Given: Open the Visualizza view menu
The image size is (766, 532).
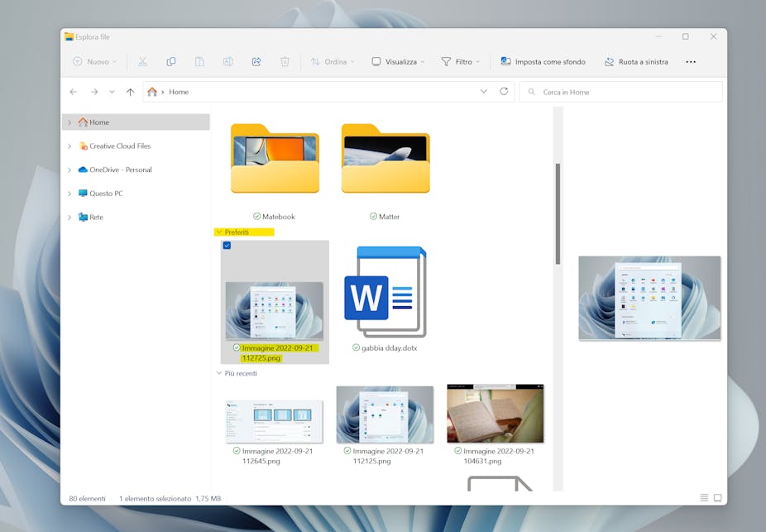Looking at the screenshot, I should 398,61.
